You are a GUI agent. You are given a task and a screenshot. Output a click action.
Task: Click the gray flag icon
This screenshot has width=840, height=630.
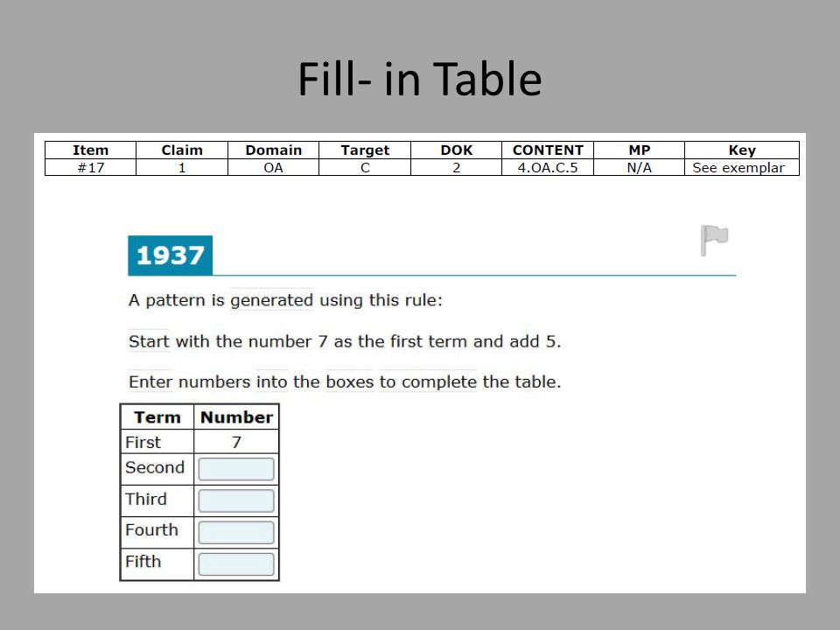coord(714,241)
